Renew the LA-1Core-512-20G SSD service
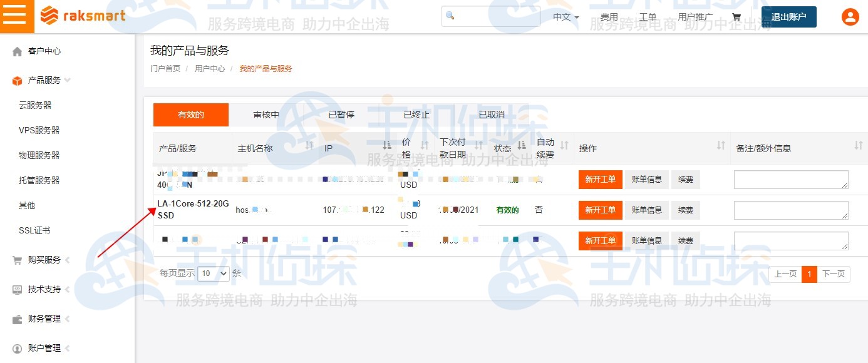The height and width of the screenshot is (363, 868). pyautogui.click(x=685, y=210)
